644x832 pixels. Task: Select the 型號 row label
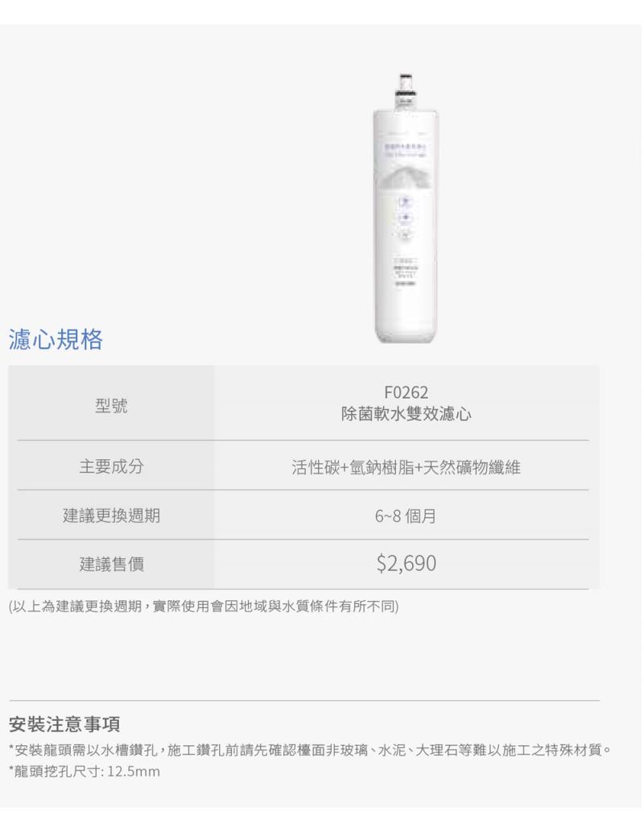click(111, 405)
